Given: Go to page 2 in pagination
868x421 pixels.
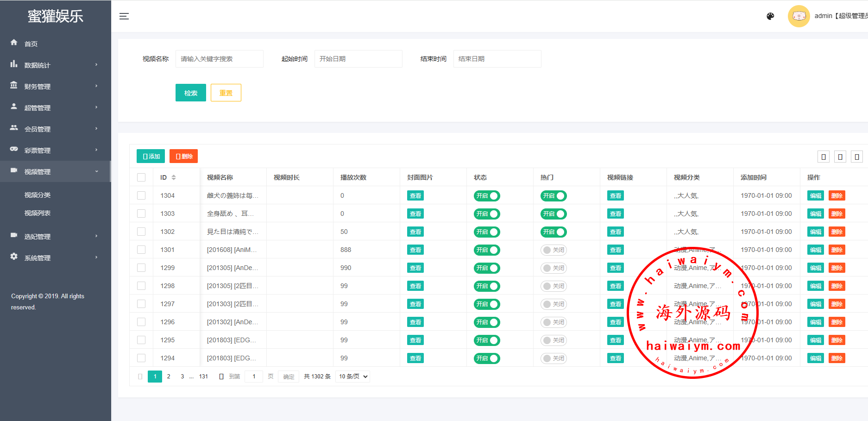Looking at the screenshot, I should pos(169,377).
